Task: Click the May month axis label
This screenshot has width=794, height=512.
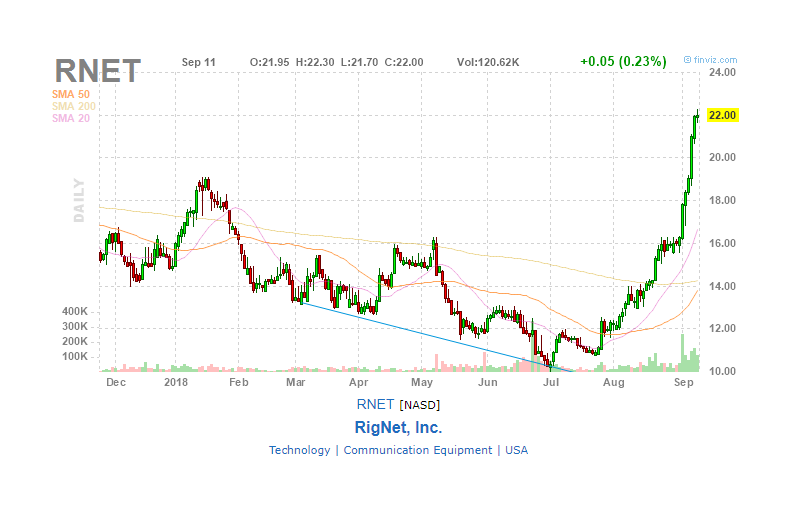Action: coord(422,382)
